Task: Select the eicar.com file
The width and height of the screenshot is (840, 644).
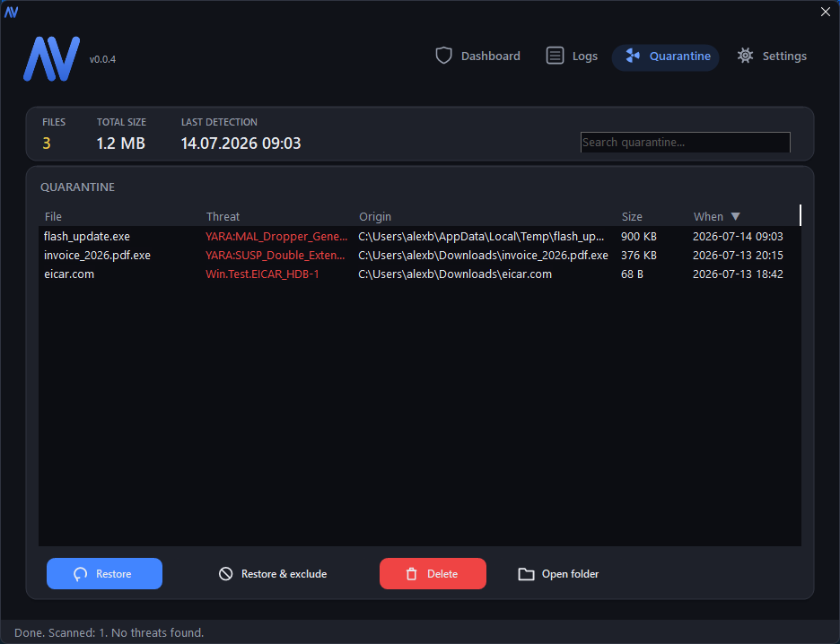Action: point(69,274)
